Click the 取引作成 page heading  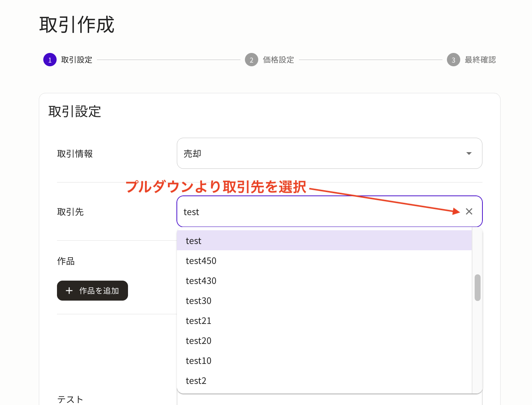[76, 25]
